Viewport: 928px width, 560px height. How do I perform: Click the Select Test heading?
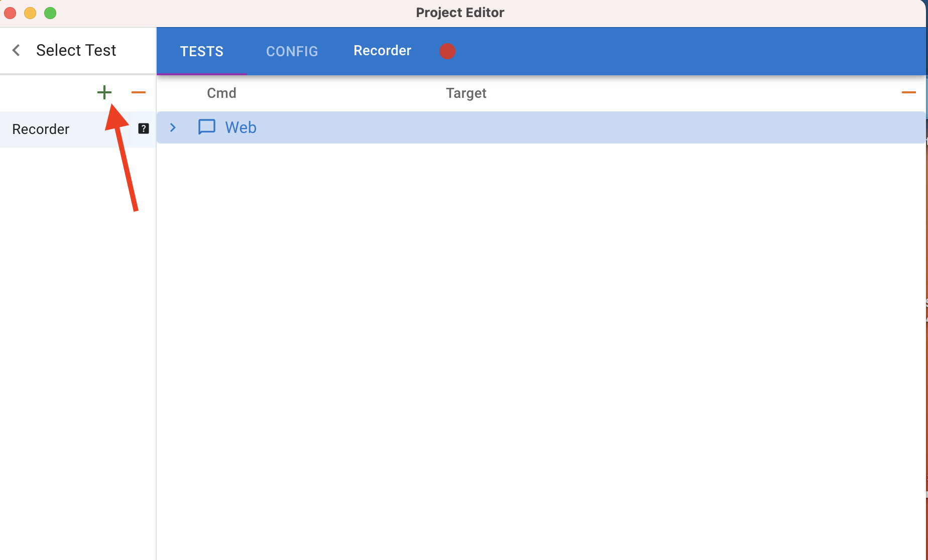[x=76, y=50]
